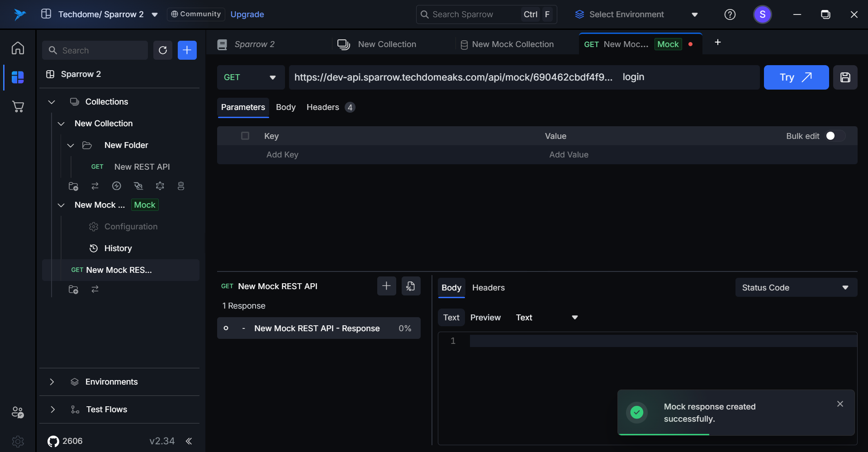
Task: Click plus icon to add mock response
Action: coord(386,286)
